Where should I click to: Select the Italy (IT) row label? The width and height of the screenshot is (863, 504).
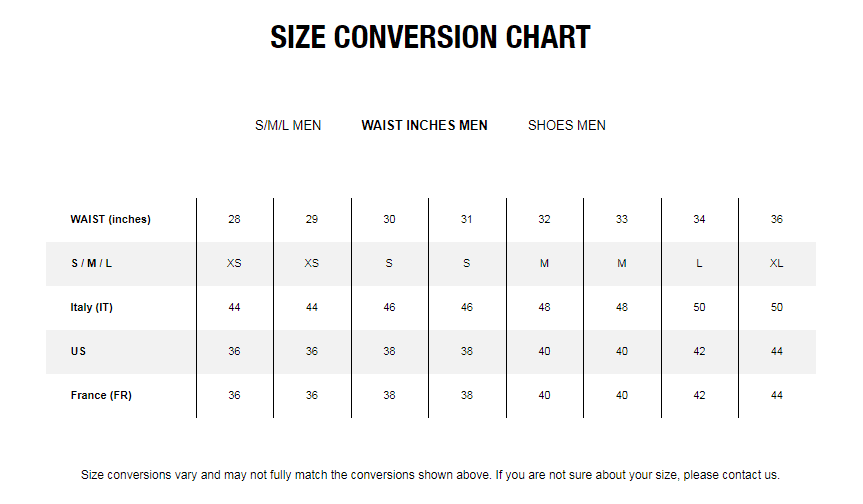pyautogui.click(x=91, y=307)
